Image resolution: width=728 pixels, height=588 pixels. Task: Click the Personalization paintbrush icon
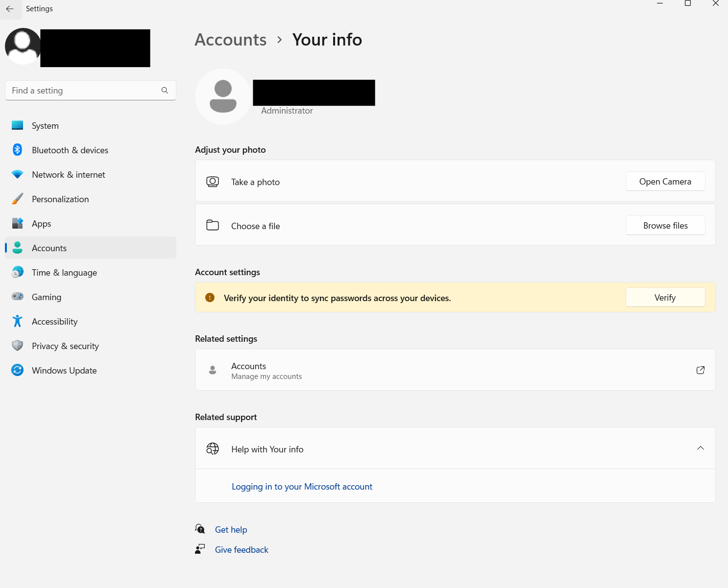pos(17,199)
